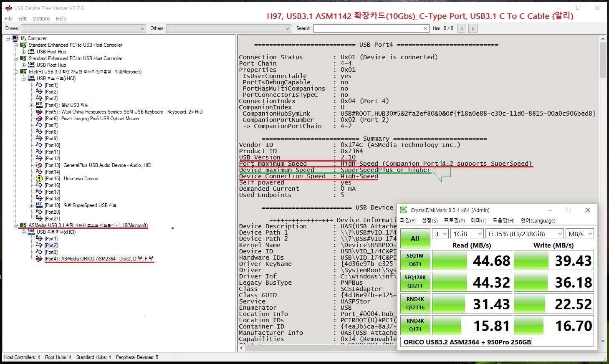Click the USB icon of Port13 GeneralPlus audio device
Viewport: 609px width, 364px height.
point(39,165)
